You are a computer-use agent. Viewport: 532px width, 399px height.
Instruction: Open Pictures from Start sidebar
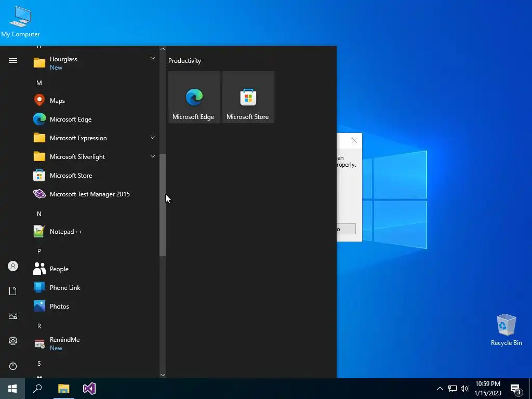(x=13, y=316)
